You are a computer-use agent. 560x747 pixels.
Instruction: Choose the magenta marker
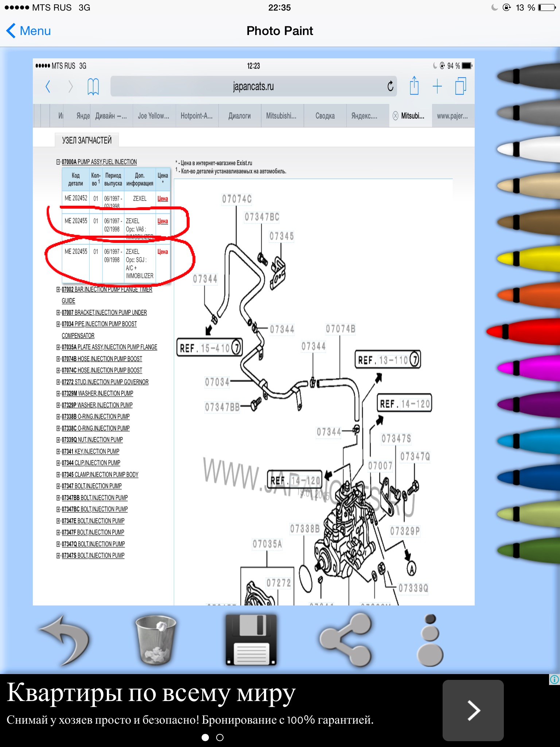click(529, 368)
